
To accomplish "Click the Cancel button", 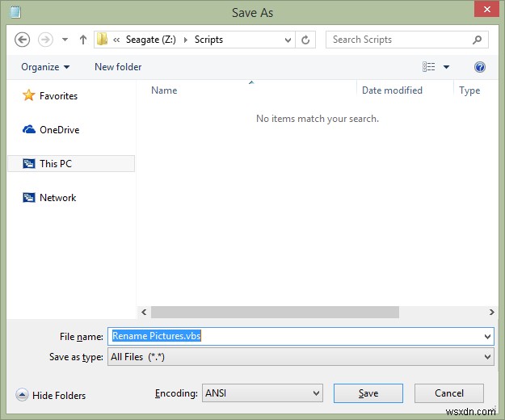I will (x=449, y=393).
